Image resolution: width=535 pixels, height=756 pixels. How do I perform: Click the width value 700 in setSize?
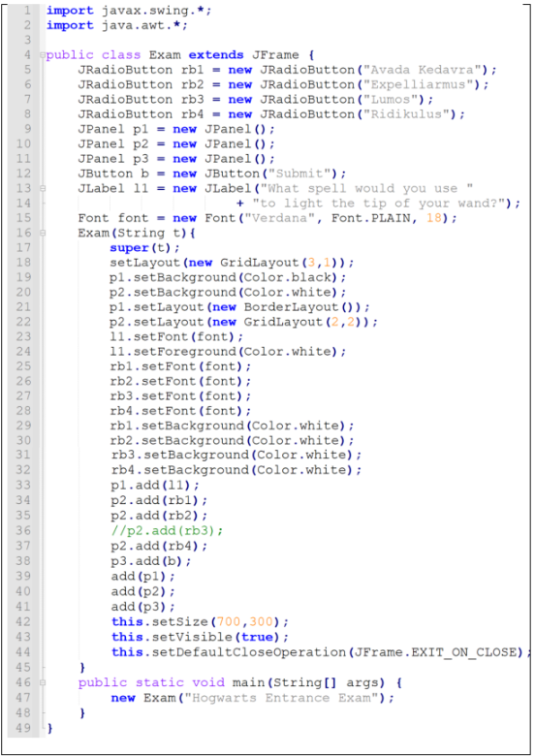tap(229, 621)
